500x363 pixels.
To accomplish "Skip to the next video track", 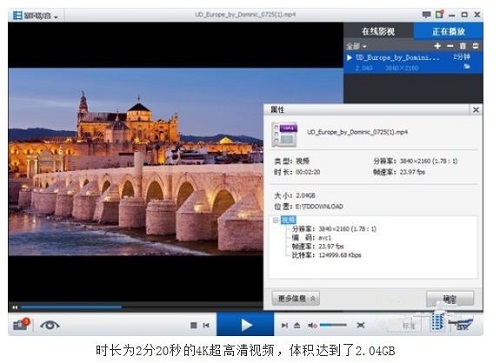I will 285,325.
